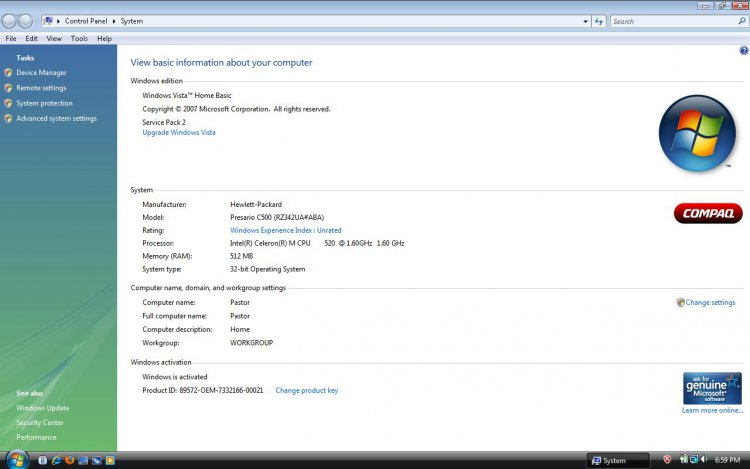This screenshot has height=469, width=750.
Task: Open Device Manager from Tasks pane
Action: [x=41, y=73]
